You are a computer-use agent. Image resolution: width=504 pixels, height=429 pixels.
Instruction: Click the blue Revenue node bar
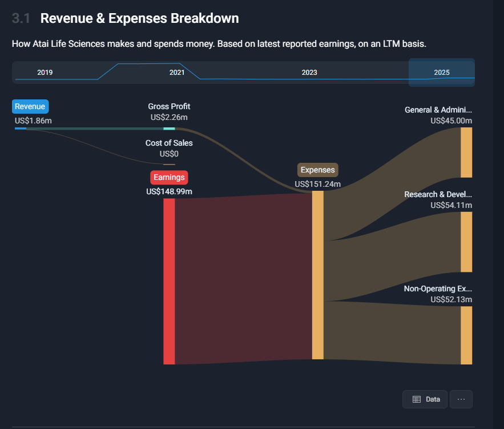[x=21, y=129]
